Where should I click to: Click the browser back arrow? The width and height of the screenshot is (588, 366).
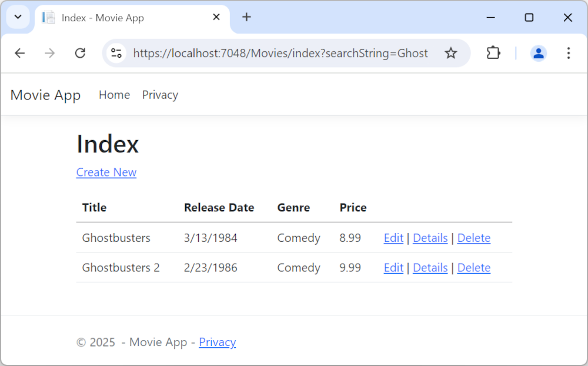click(19, 53)
